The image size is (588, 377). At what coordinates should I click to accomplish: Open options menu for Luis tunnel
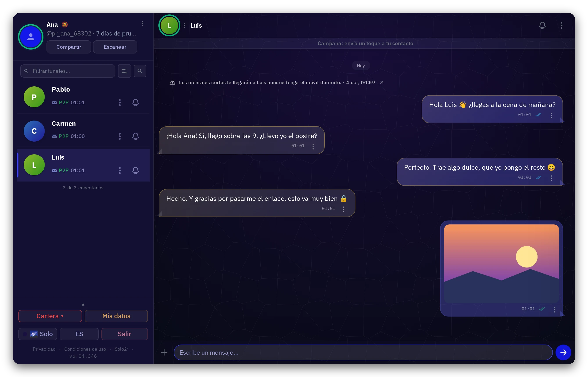pos(120,170)
